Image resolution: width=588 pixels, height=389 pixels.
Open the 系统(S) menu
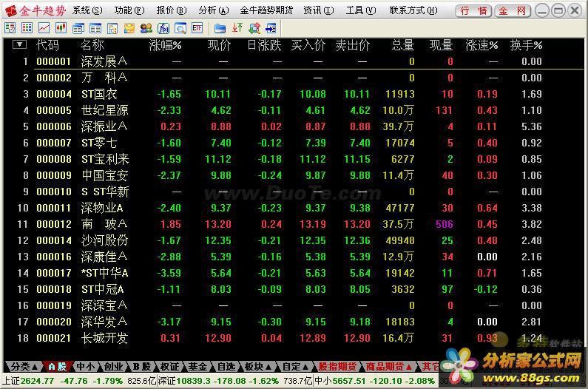click(87, 10)
